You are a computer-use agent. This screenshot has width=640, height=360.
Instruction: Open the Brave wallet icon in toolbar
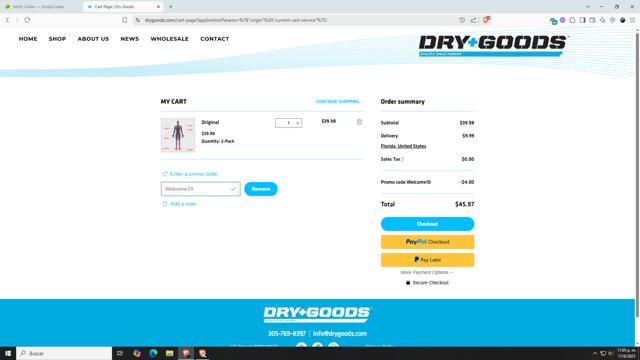click(x=592, y=20)
